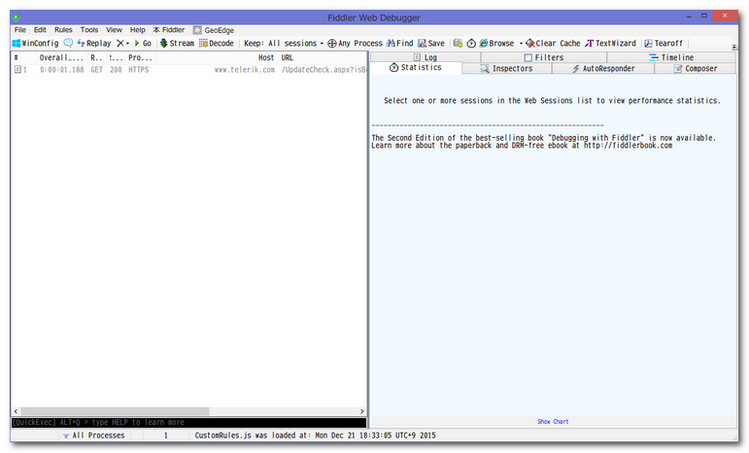Viewport: 749px width, 453px height.
Task: Expand the Browse dropdown arrow
Action: [x=521, y=43]
